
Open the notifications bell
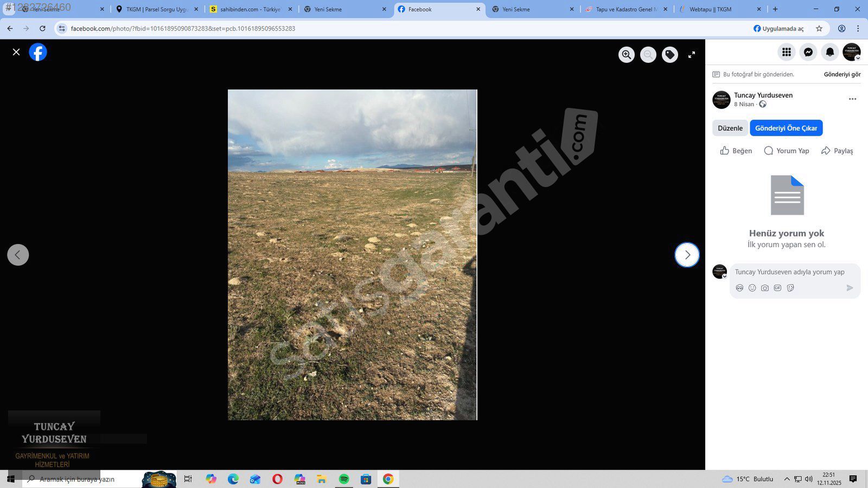click(x=829, y=52)
